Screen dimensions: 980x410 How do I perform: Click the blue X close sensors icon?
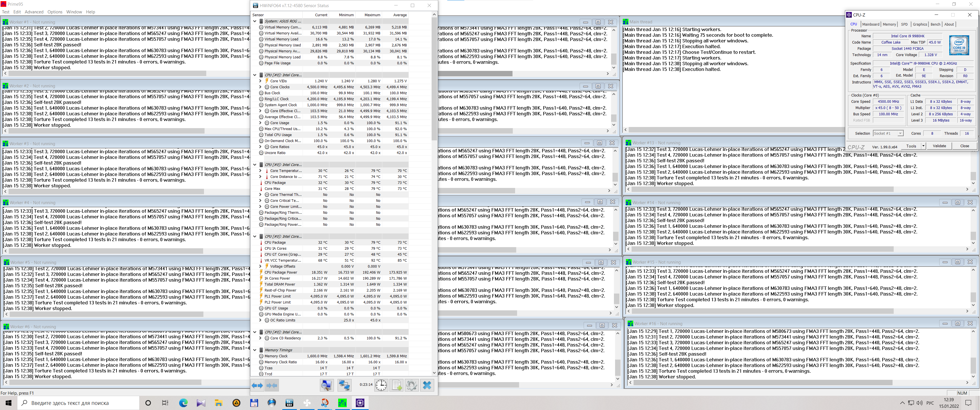point(427,385)
